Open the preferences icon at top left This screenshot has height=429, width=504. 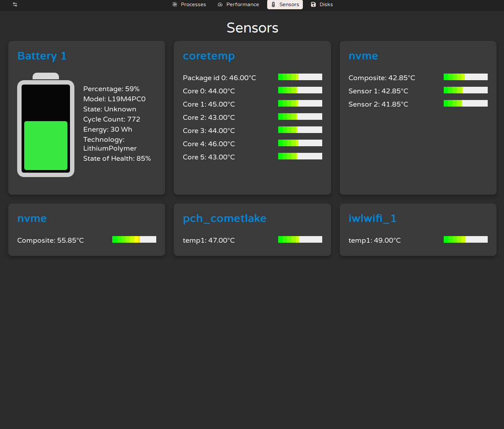click(15, 5)
